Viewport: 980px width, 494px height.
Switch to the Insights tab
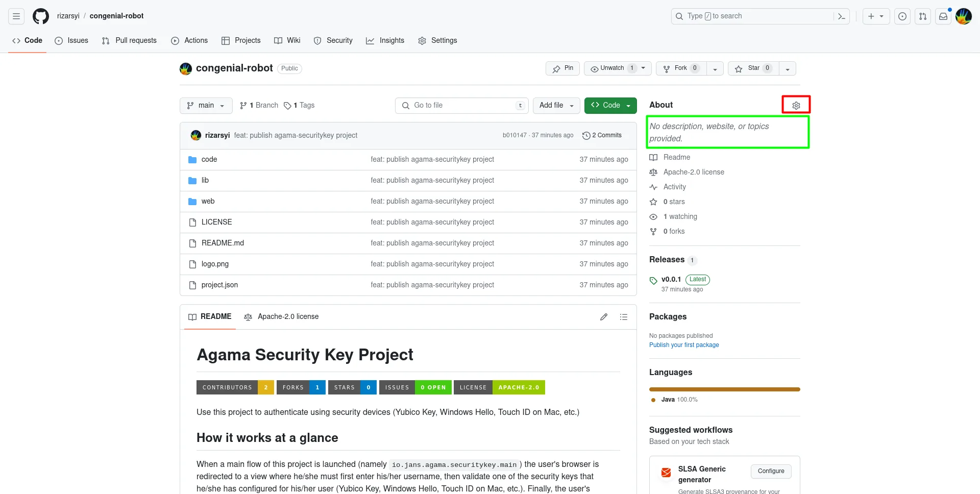click(385, 41)
